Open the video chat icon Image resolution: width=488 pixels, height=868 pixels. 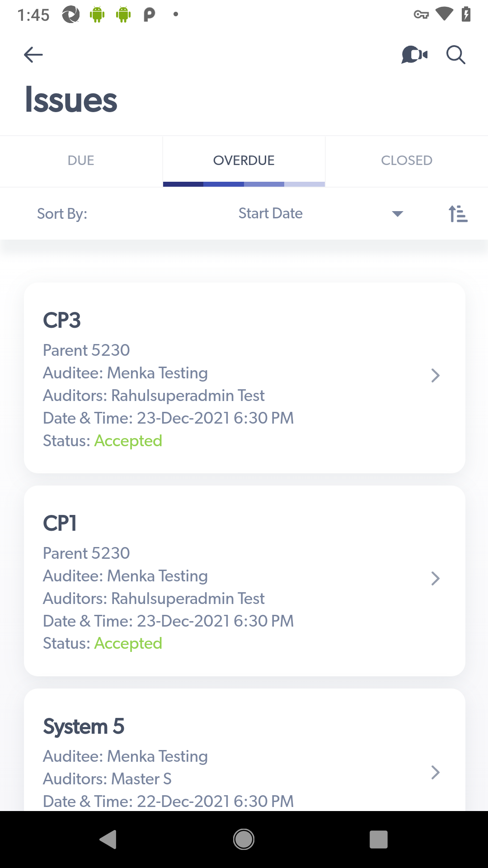pyautogui.click(x=414, y=55)
